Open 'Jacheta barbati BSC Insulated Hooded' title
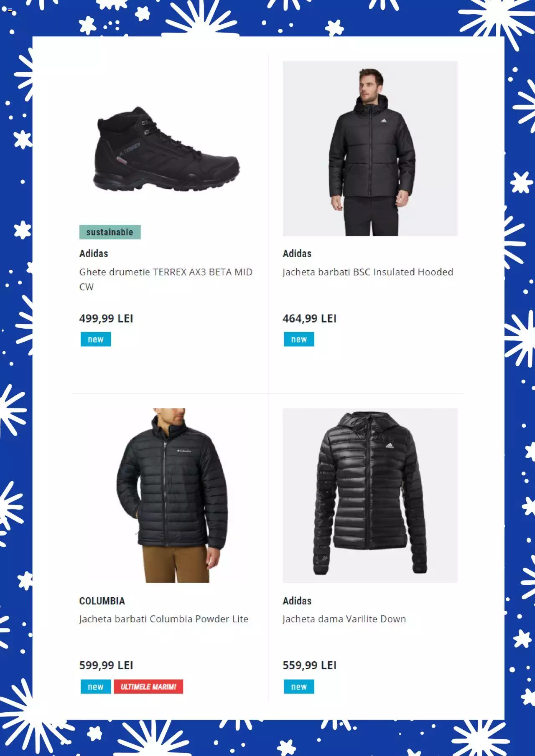 (x=368, y=272)
